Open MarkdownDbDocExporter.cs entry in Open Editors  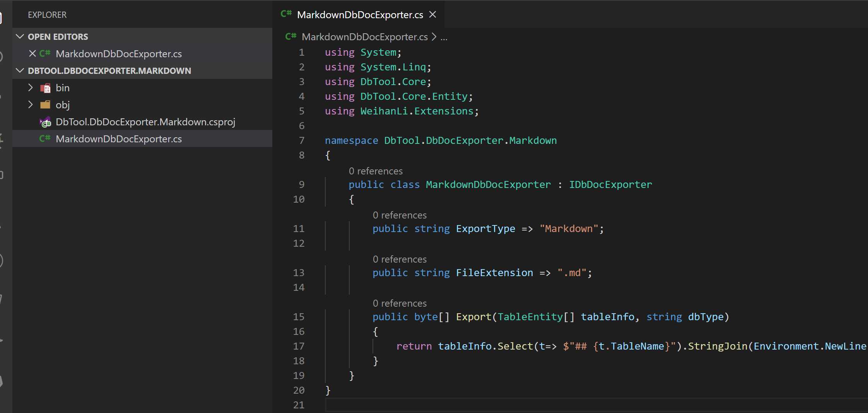[x=119, y=54]
